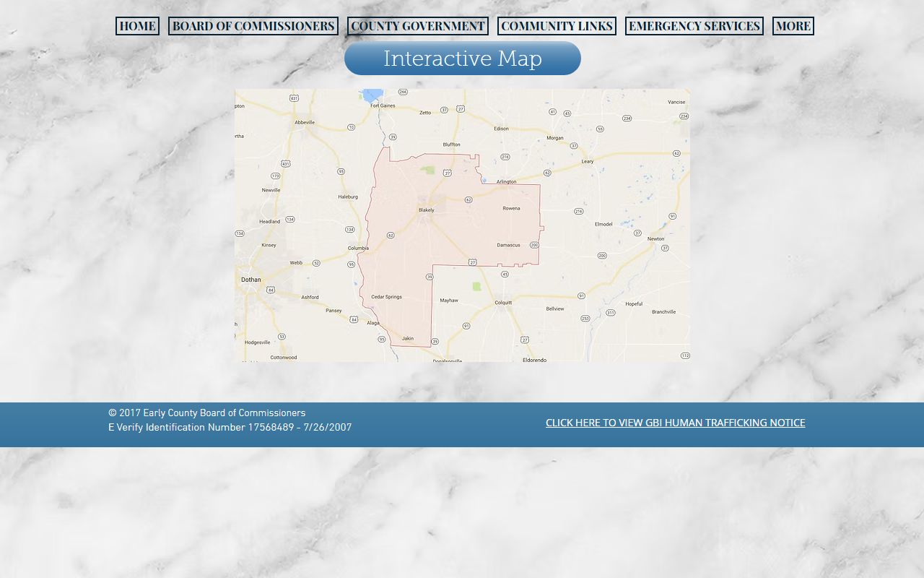Click Damascus label on the map
924x578 pixels.
[508, 245]
